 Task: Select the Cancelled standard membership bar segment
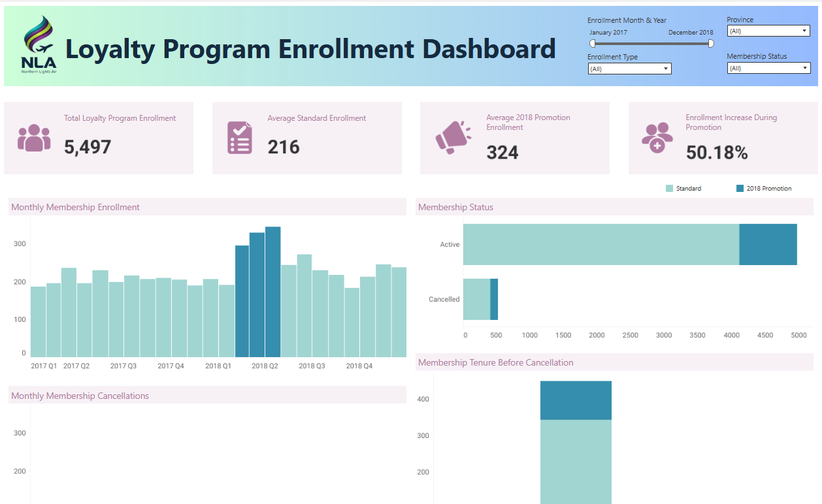[x=476, y=299]
